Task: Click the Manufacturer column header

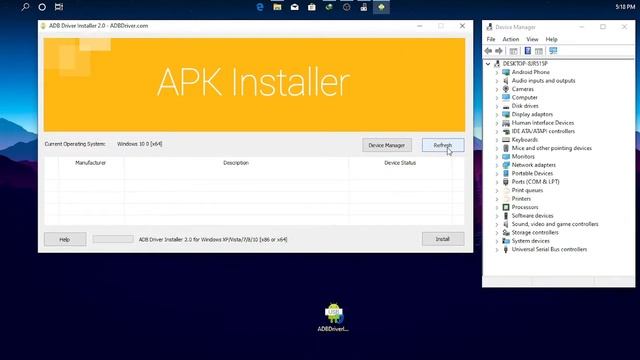Action: [x=91, y=163]
